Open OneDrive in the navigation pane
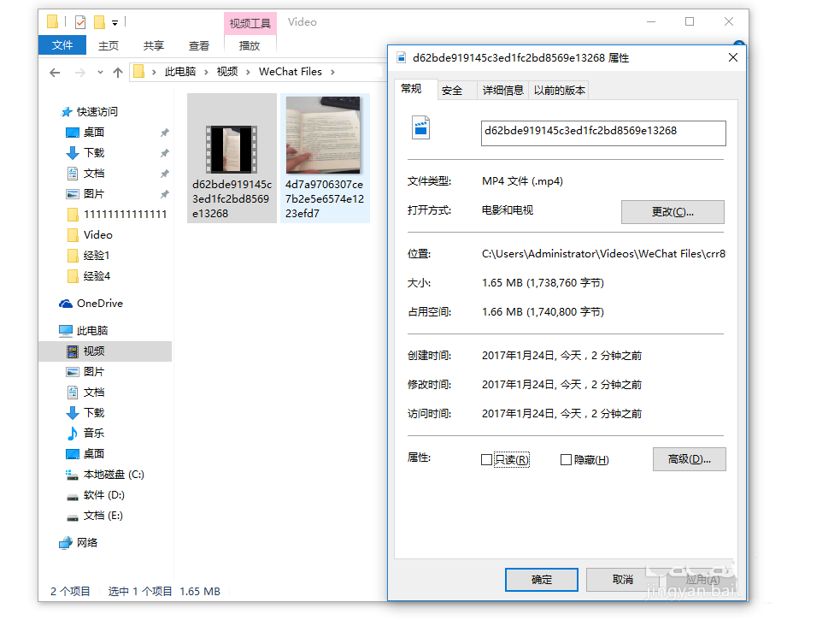The image size is (840, 620). click(x=97, y=303)
